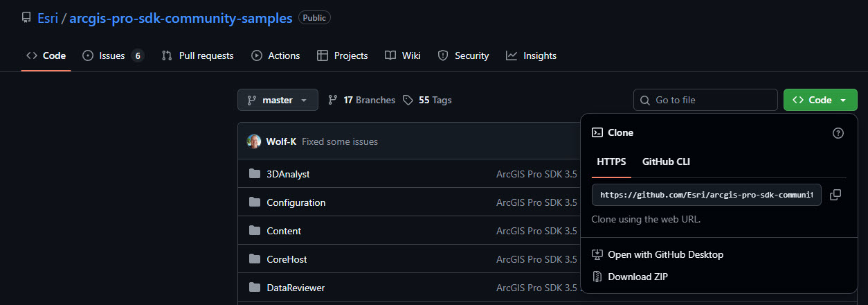Image resolution: width=868 pixels, height=305 pixels.
Task: Click Download ZIP
Action: click(x=638, y=277)
